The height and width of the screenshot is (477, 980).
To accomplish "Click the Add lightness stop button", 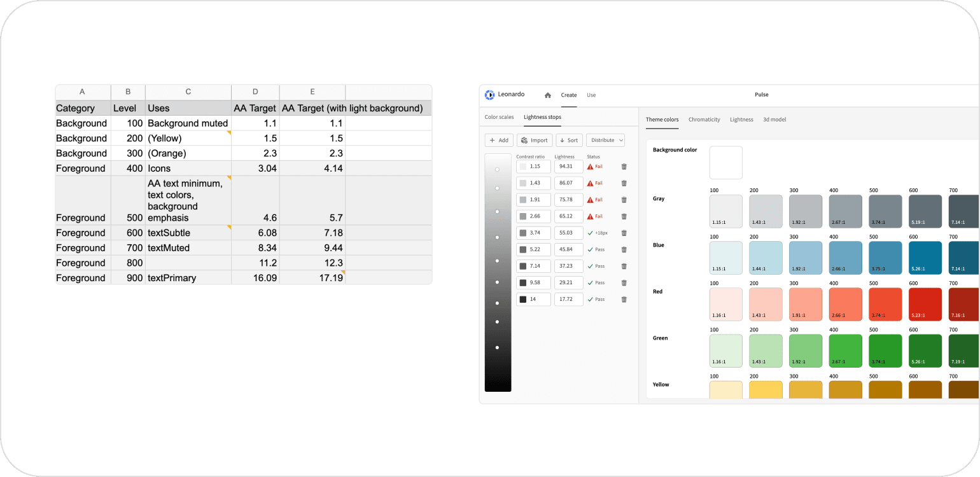I will coord(499,140).
